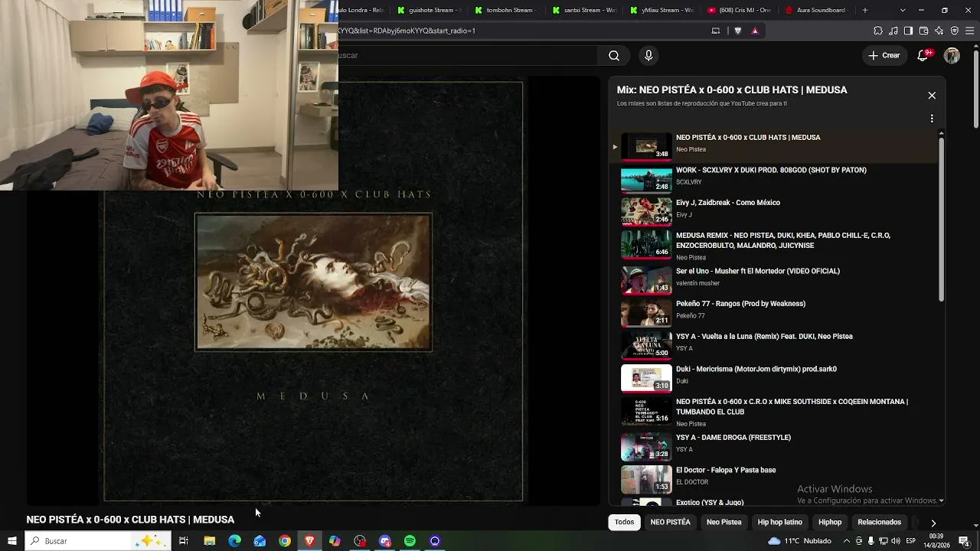Switch to the santxi Stream tab

[585, 10]
